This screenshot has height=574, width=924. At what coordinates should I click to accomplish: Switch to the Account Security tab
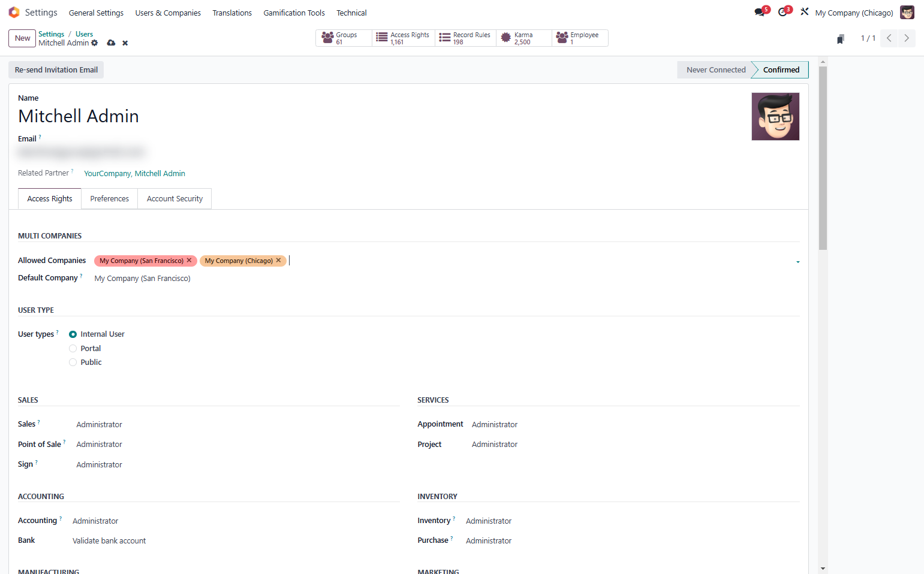pyautogui.click(x=174, y=199)
